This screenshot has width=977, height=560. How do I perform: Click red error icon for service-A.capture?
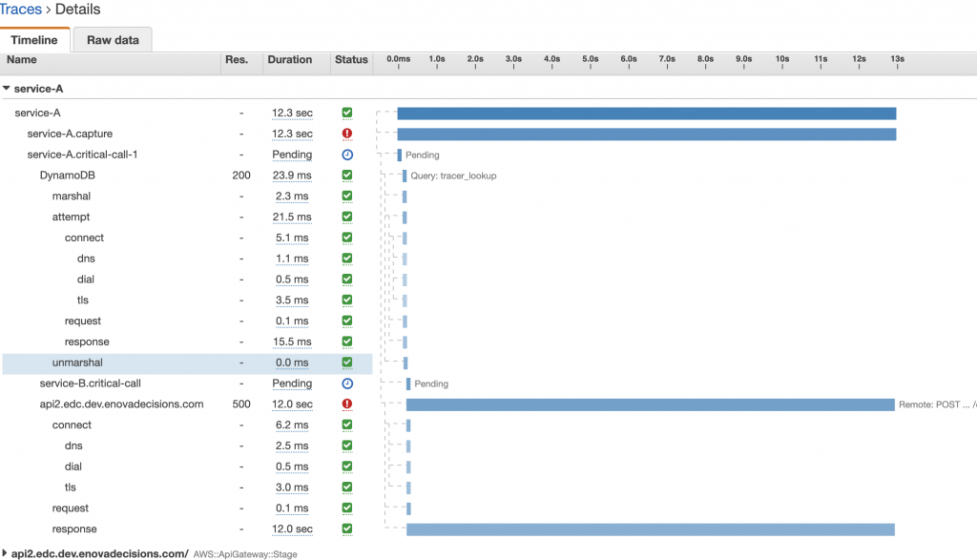[347, 134]
